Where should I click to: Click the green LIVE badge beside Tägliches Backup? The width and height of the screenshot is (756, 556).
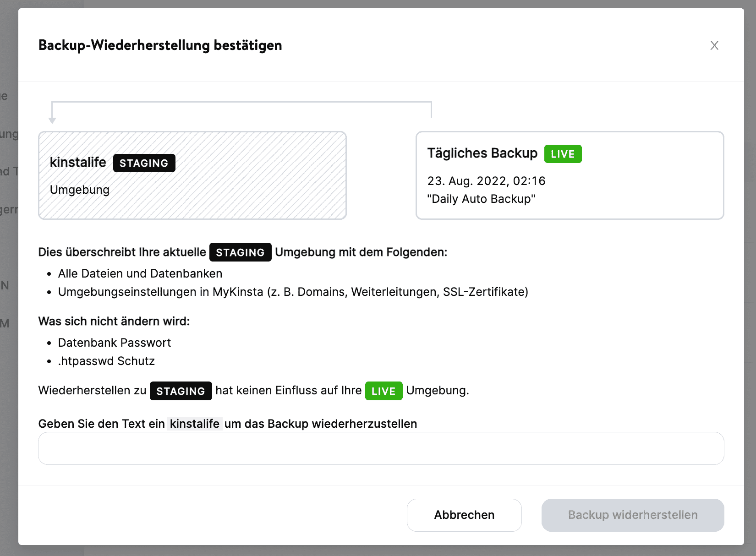pos(563,154)
